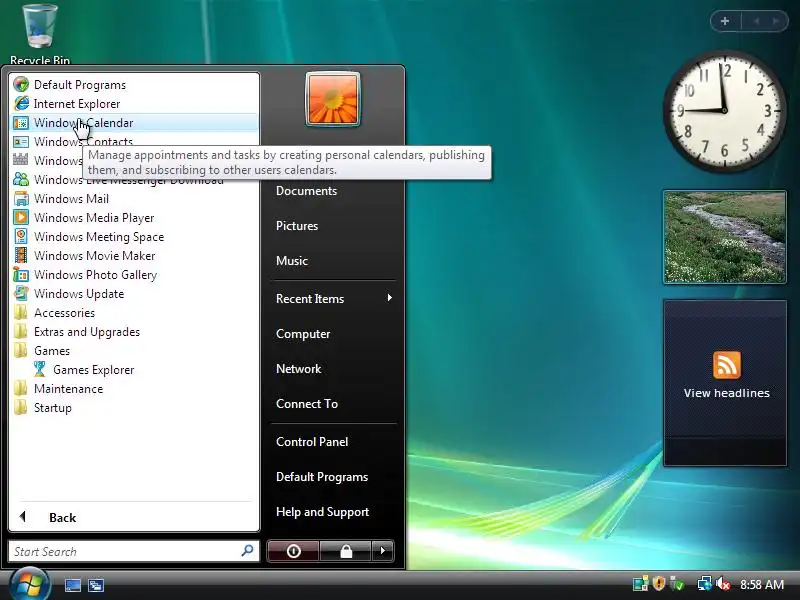
Task: Open Connect To from Start menu
Action: pos(307,404)
